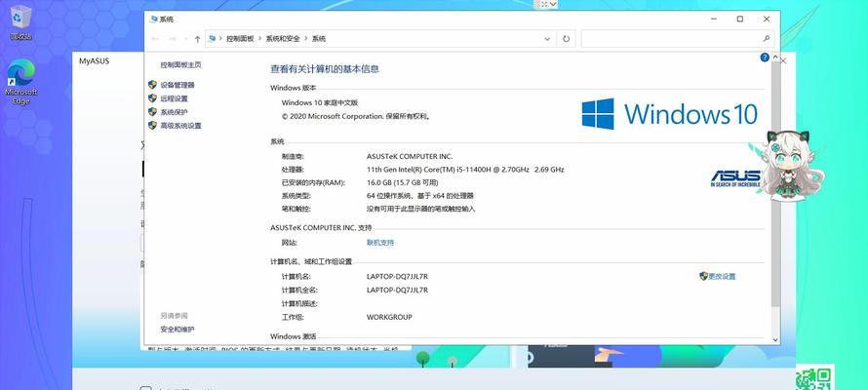
Task: Click 更改设置 change settings link
Action: [x=722, y=277]
